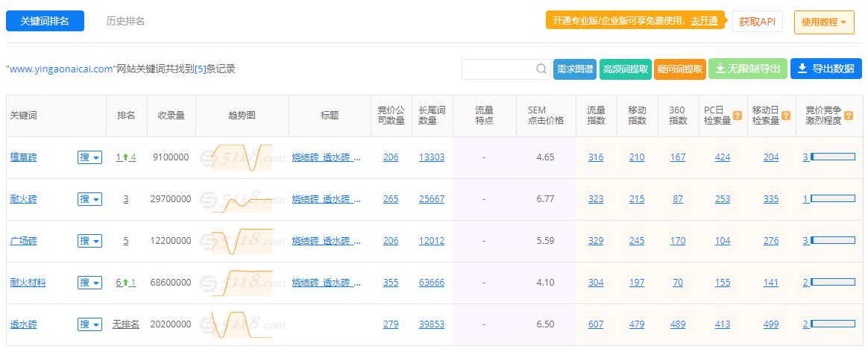Open keyword link 植草砖
This screenshot has height=352, width=868.
pos(24,157)
